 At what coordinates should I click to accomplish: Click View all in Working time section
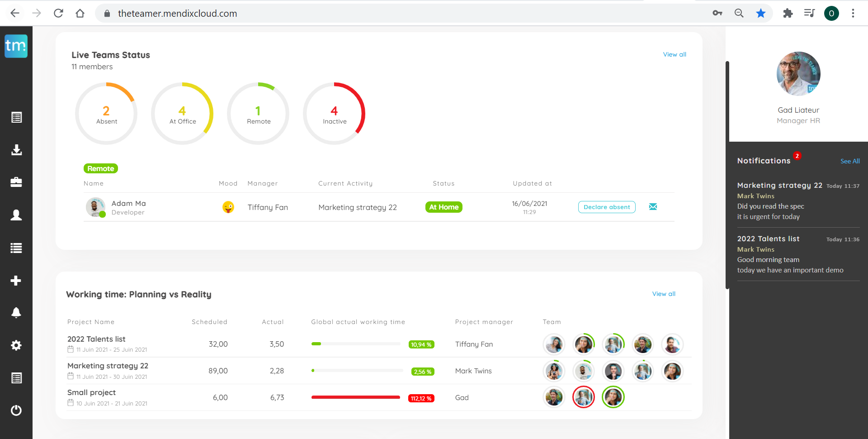tap(663, 294)
